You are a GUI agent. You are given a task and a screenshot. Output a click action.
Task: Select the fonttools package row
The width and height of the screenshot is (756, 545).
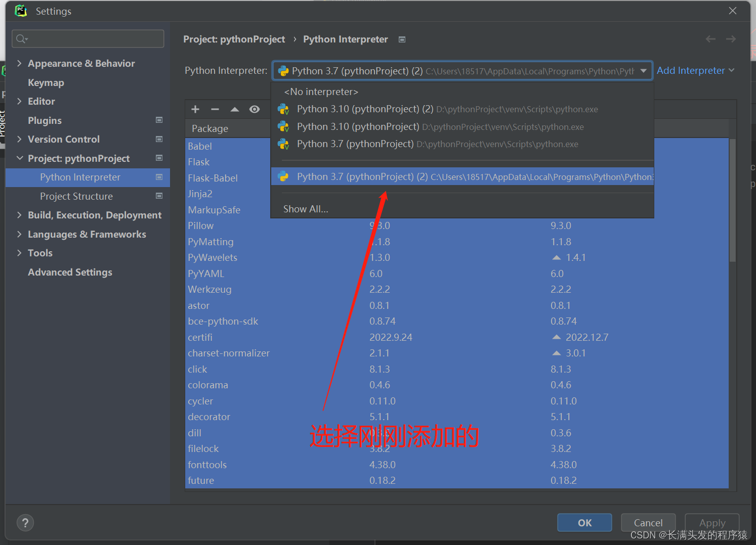[457, 465]
